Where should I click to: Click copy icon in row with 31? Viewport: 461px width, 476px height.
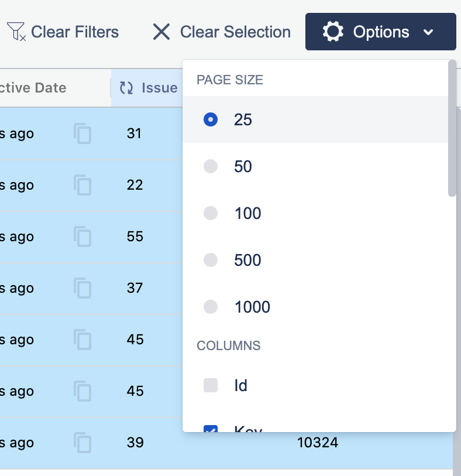click(x=82, y=133)
